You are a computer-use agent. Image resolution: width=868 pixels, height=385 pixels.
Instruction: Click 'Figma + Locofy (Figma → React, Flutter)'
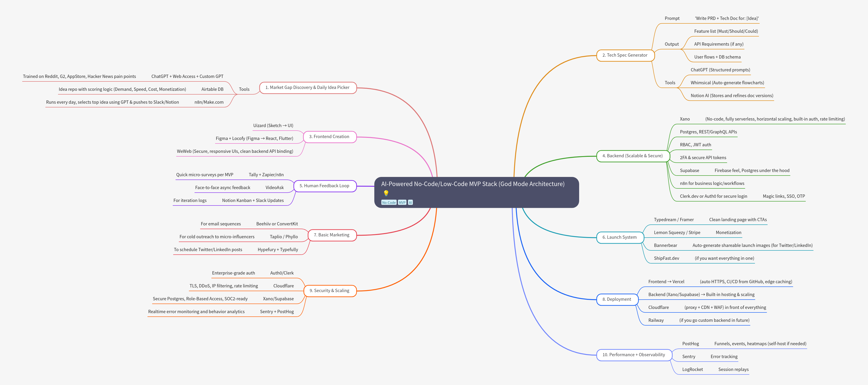pos(254,139)
